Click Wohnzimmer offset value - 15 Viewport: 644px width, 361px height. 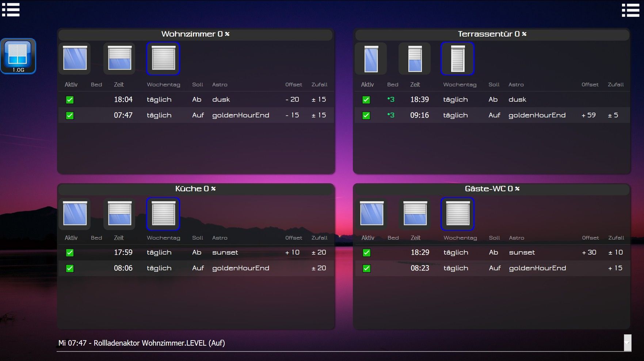pyautogui.click(x=292, y=115)
